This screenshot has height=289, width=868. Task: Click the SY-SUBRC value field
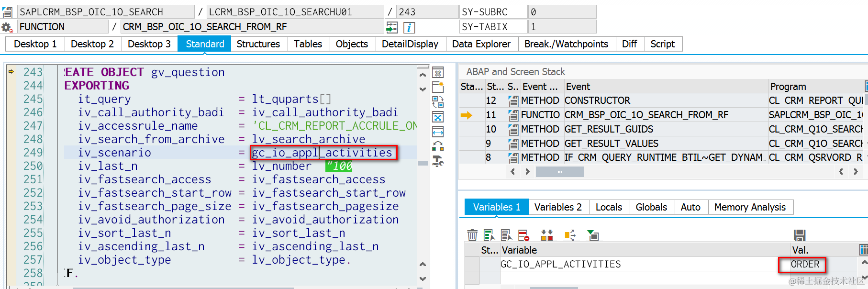tap(562, 12)
